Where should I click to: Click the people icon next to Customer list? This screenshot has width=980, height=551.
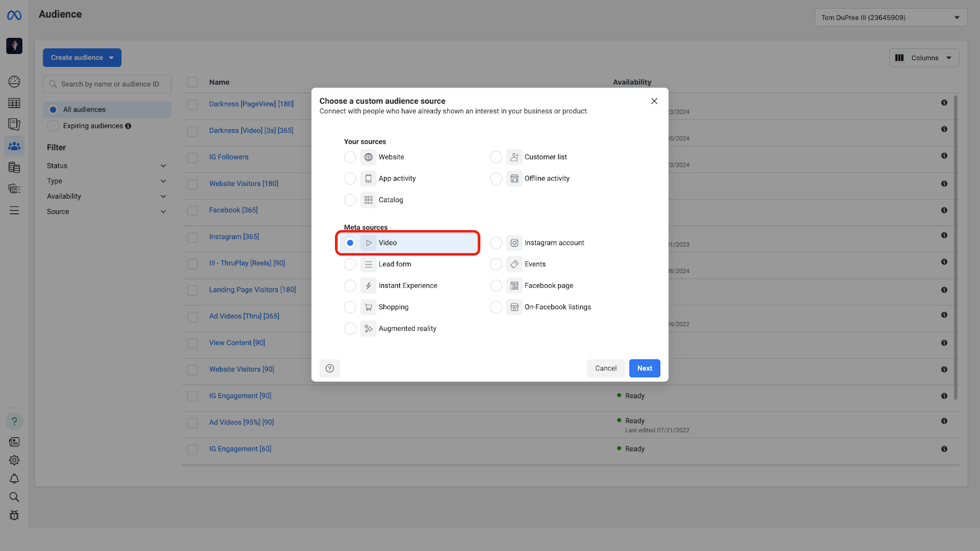tap(514, 157)
